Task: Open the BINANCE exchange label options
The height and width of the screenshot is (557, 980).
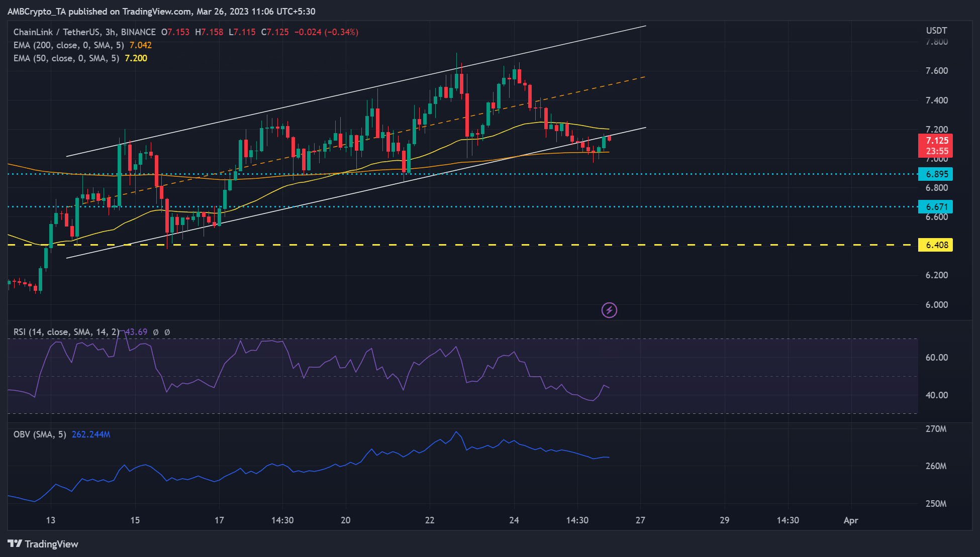Action: 137,31
